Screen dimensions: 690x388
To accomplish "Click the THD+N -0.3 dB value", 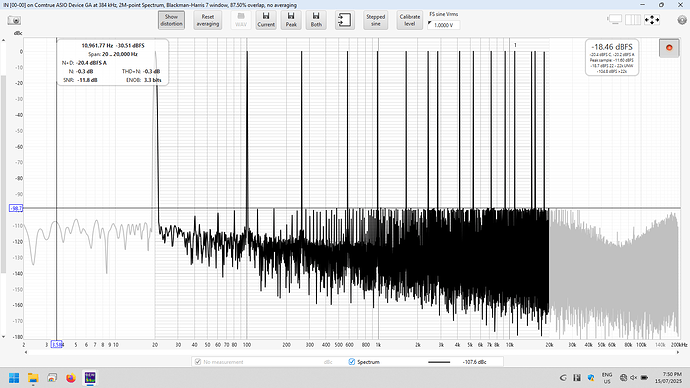I will pyautogui.click(x=152, y=71).
